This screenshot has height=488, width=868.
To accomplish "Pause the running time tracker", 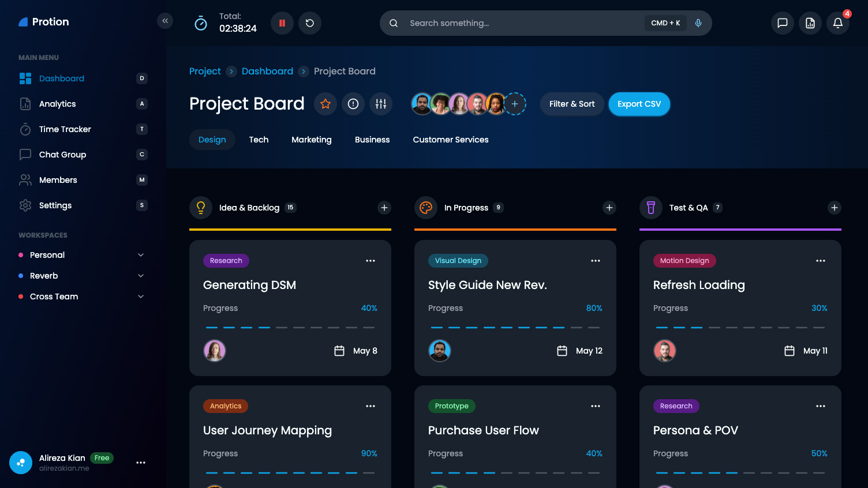I will (282, 23).
